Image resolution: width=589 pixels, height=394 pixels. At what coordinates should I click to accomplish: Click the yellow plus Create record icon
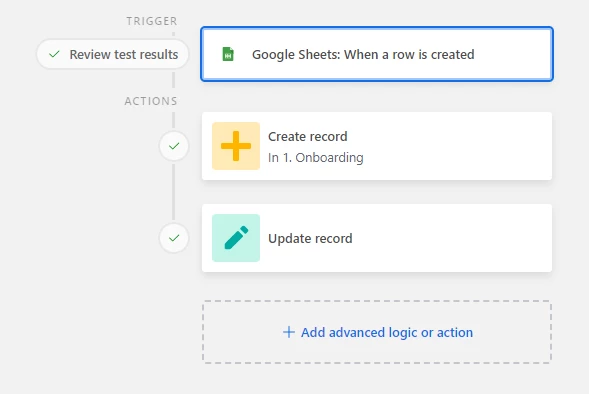(x=236, y=146)
